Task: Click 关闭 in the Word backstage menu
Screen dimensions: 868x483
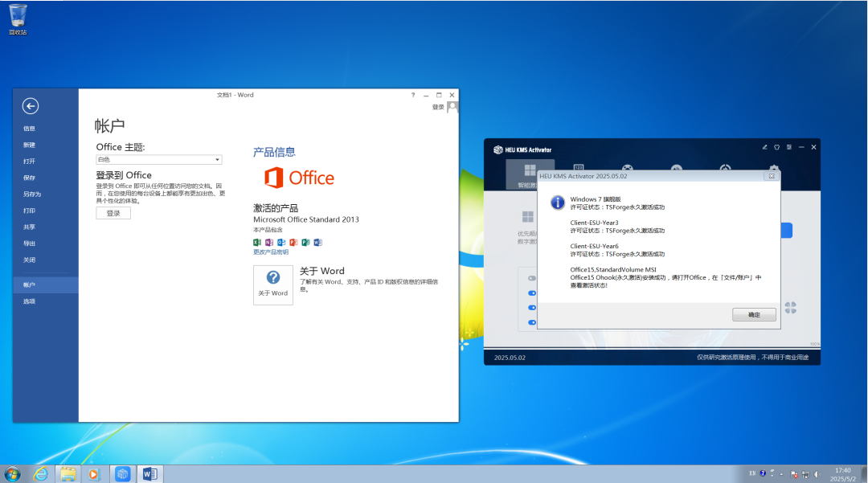Action: (x=30, y=260)
